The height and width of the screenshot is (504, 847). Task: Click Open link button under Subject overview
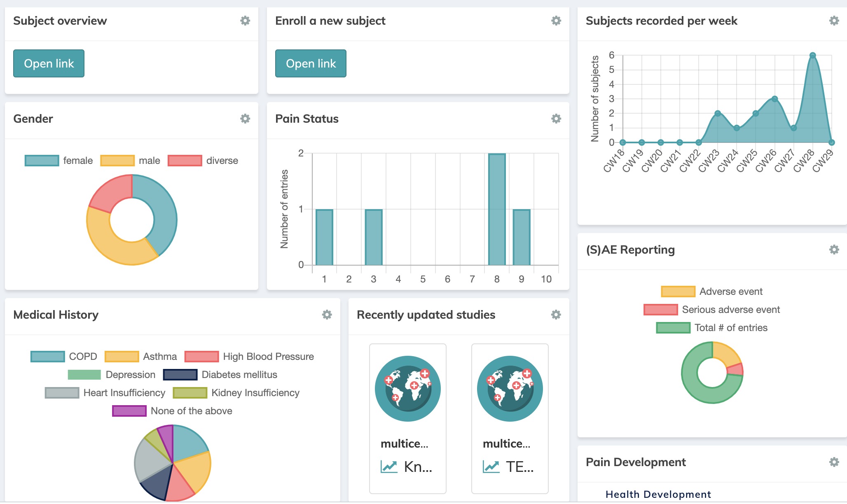click(49, 63)
